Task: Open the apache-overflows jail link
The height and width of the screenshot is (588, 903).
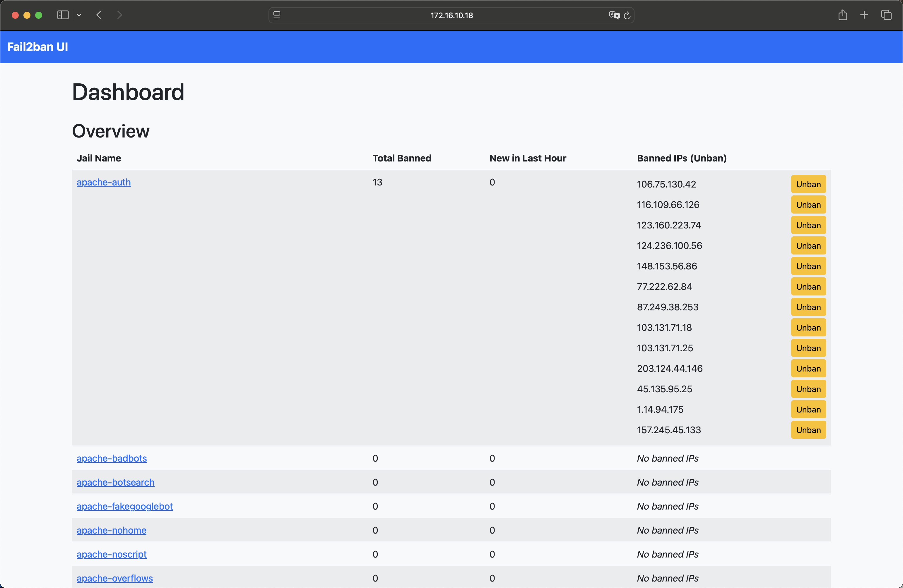Action: click(114, 578)
